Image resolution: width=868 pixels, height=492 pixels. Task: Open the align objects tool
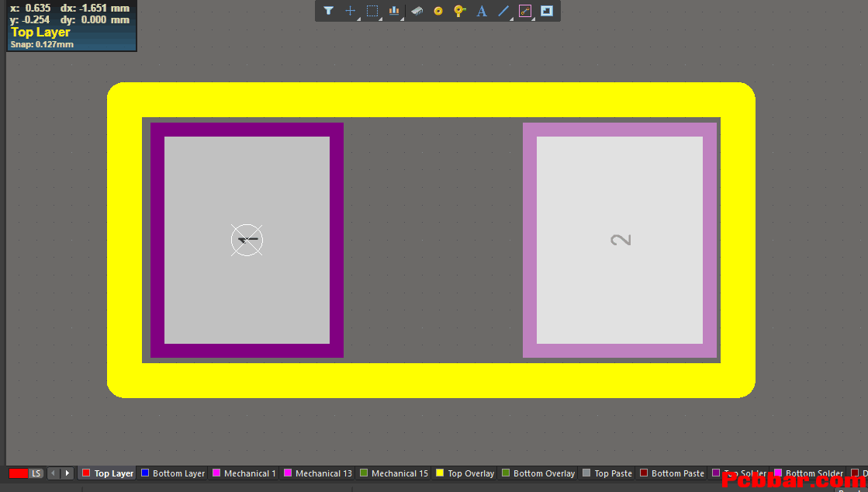394,11
